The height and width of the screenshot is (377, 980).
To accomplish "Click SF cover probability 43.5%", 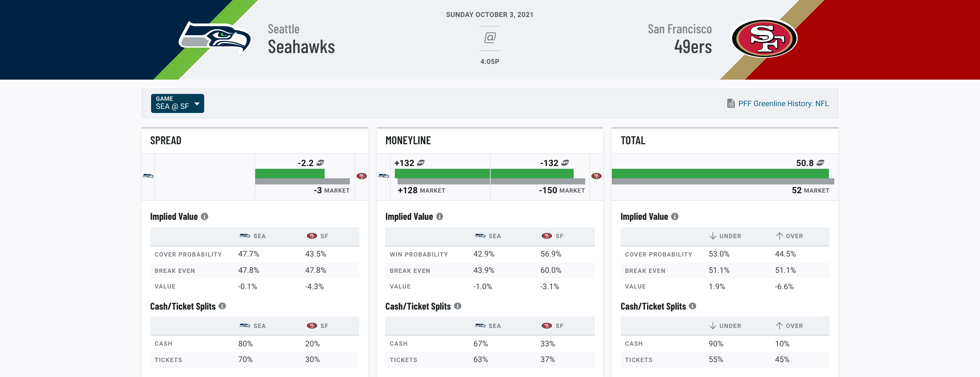I will click(315, 254).
